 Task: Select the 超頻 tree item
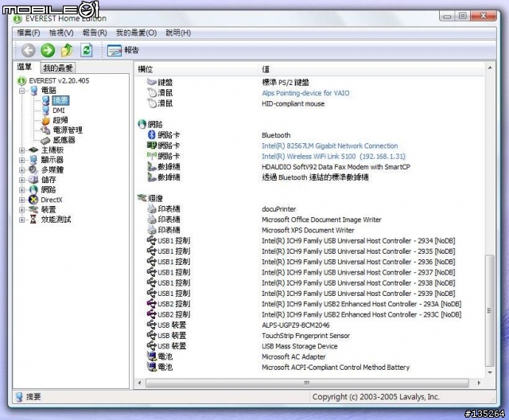[x=60, y=120]
